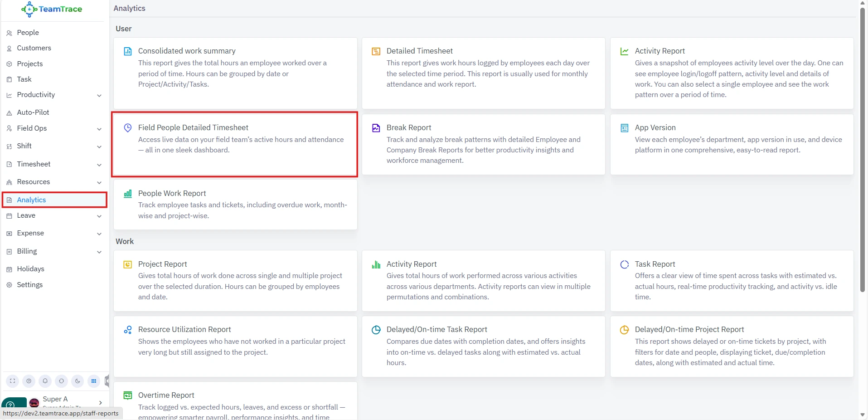
Task: Expand the Field Ops submenu arrow
Action: coord(99,129)
